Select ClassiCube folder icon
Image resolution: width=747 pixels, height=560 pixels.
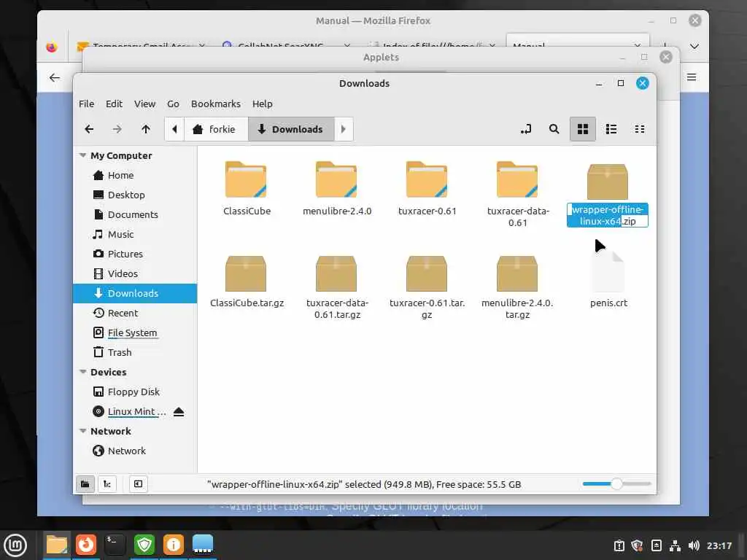coord(246,179)
